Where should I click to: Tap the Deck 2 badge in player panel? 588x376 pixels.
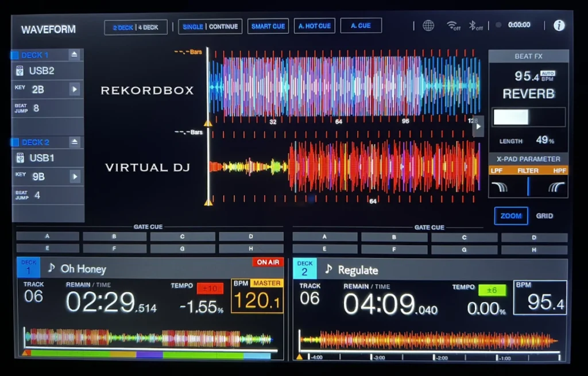[304, 268]
